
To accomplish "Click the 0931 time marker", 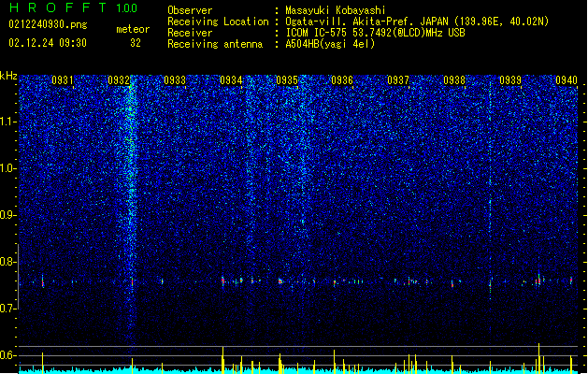I will click(x=63, y=80).
